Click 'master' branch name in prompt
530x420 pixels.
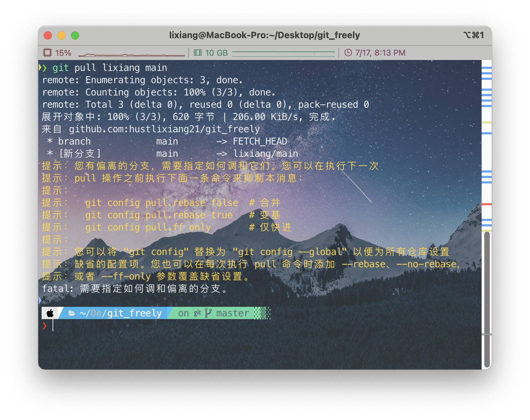(x=233, y=313)
